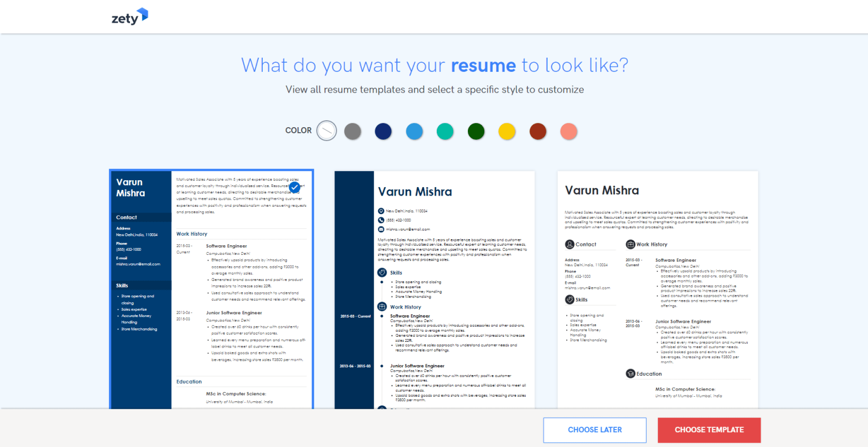
Task: Choose the dark green color swatch
Action: 476,131
